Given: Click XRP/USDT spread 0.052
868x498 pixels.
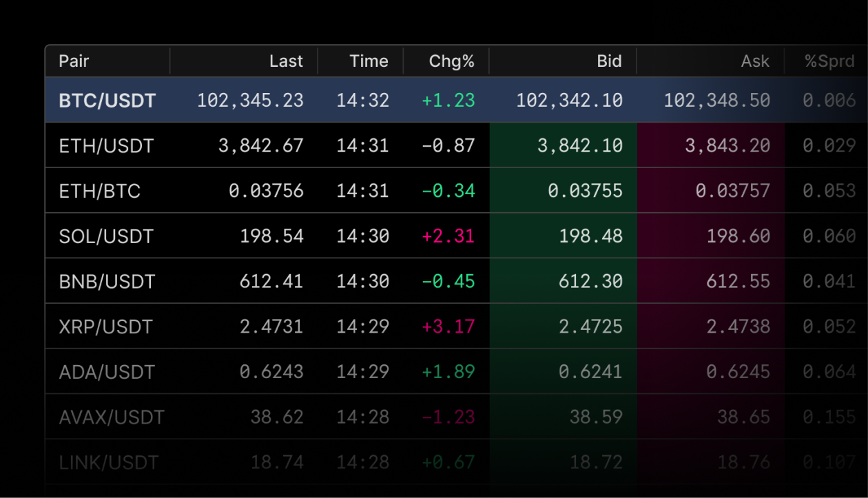Looking at the screenshot, I should (x=829, y=326).
